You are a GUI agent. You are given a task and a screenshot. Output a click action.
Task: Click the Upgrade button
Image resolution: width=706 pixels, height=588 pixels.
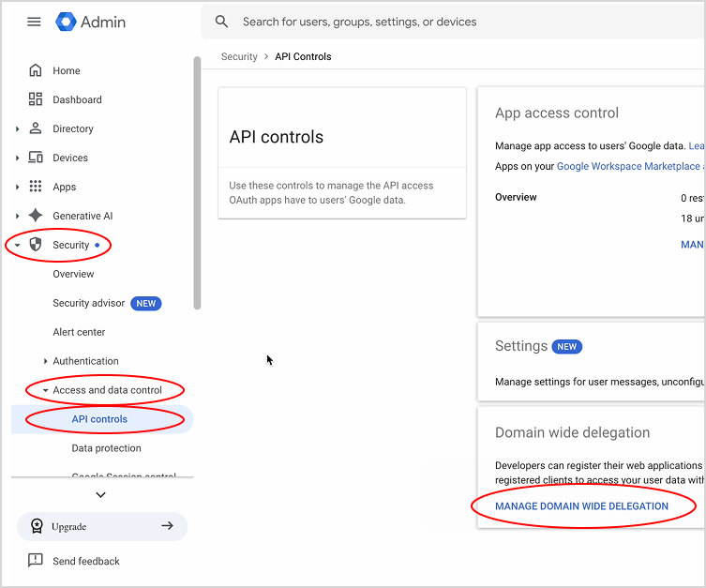tap(101, 526)
